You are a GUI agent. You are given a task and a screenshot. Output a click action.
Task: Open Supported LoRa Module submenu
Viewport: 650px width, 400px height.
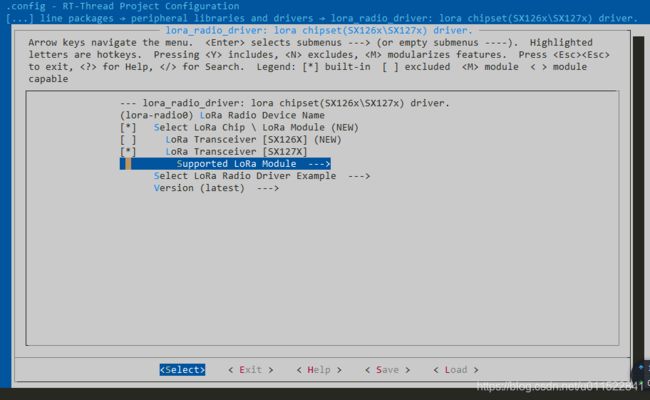click(225, 164)
